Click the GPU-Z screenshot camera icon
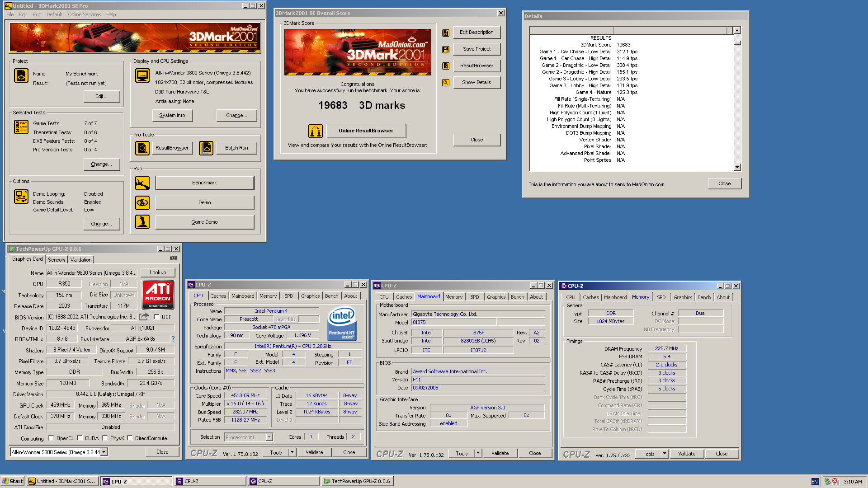This screenshot has width=868, height=488. tap(173, 258)
